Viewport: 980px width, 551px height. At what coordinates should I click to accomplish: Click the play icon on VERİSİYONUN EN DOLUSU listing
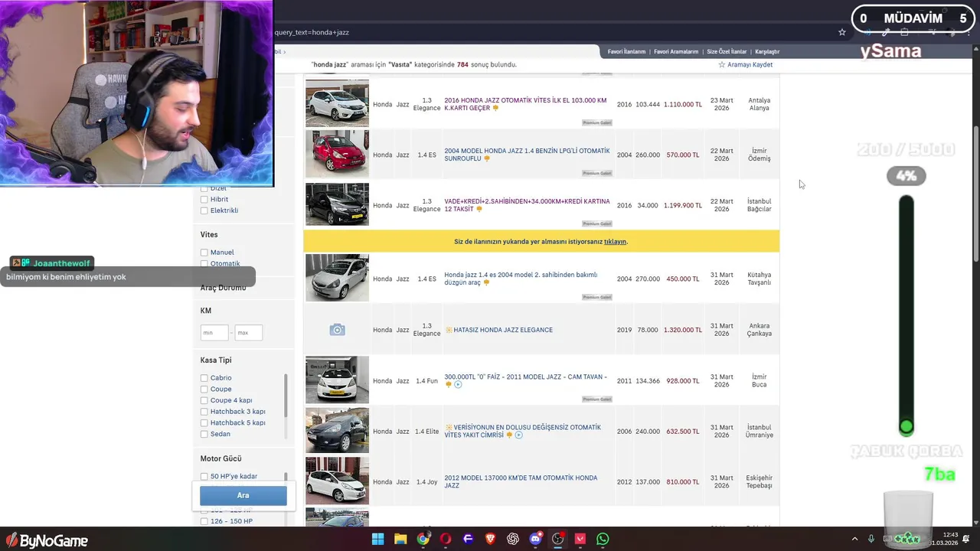click(x=518, y=435)
